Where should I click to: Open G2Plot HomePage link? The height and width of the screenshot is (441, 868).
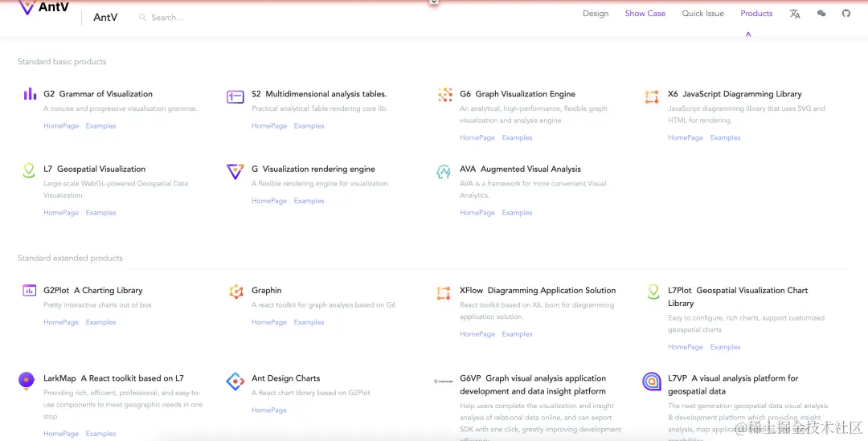coord(61,322)
